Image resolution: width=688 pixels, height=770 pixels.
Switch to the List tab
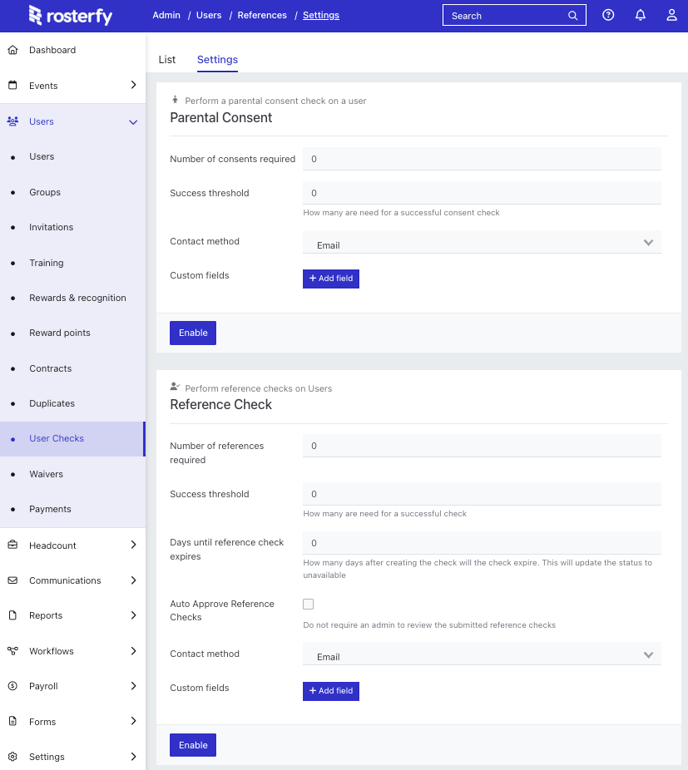(x=167, y=59)
